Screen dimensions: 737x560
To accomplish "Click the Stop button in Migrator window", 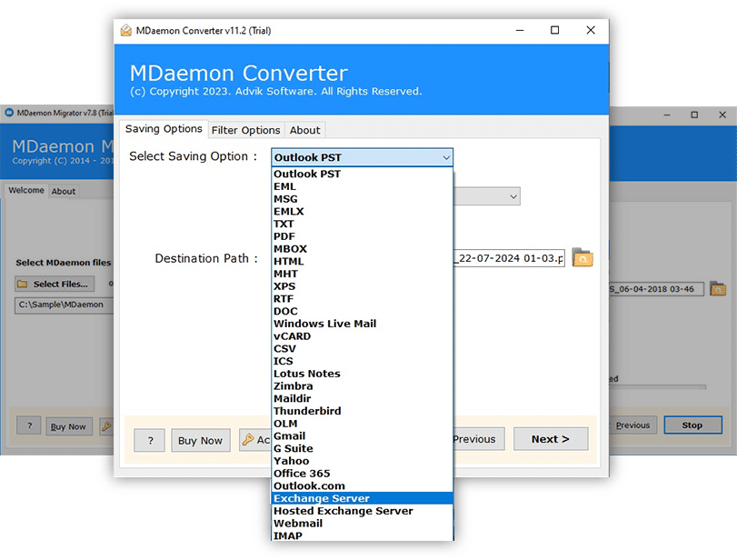I will pyautogui.click(x=692, y=425).
